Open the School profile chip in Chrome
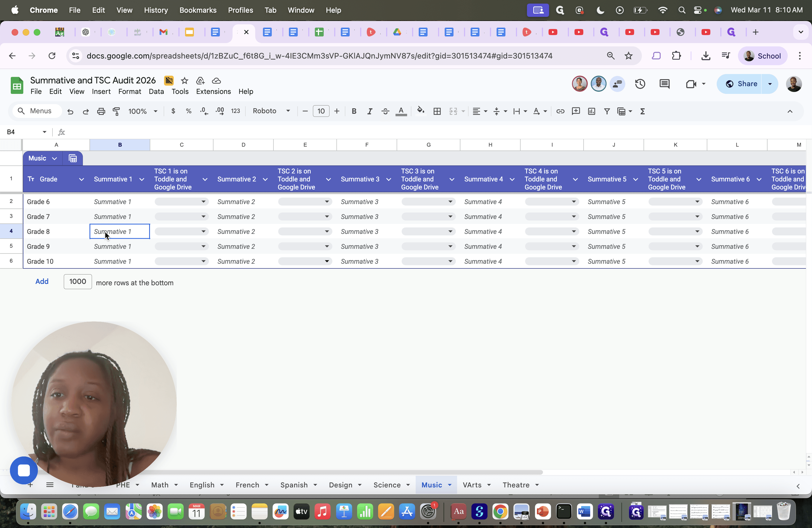812x528 pixels. [763, 56]
